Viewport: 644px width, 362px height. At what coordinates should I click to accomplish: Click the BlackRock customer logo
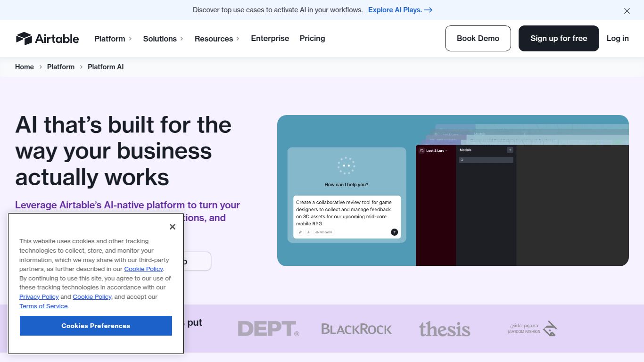click(x=356, y=329)
